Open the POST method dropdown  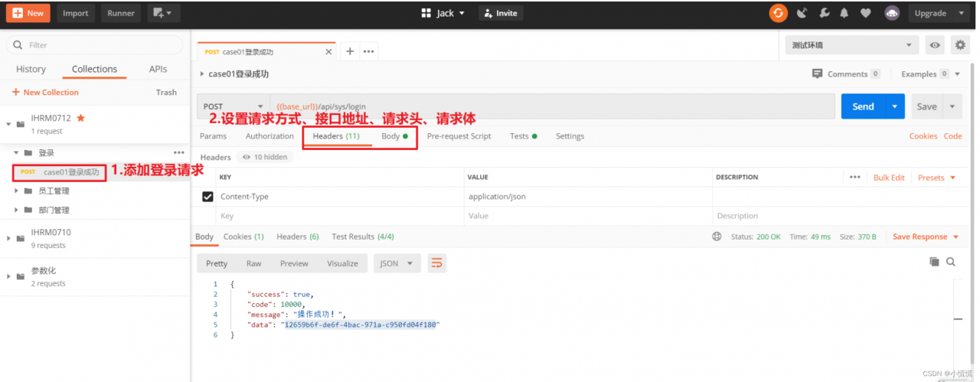(233, 106)
